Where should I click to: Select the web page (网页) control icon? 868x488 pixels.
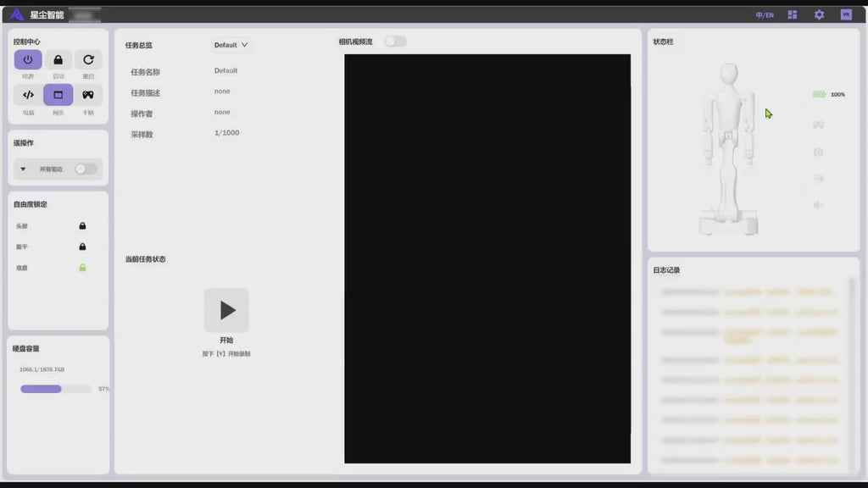(58, 95)
